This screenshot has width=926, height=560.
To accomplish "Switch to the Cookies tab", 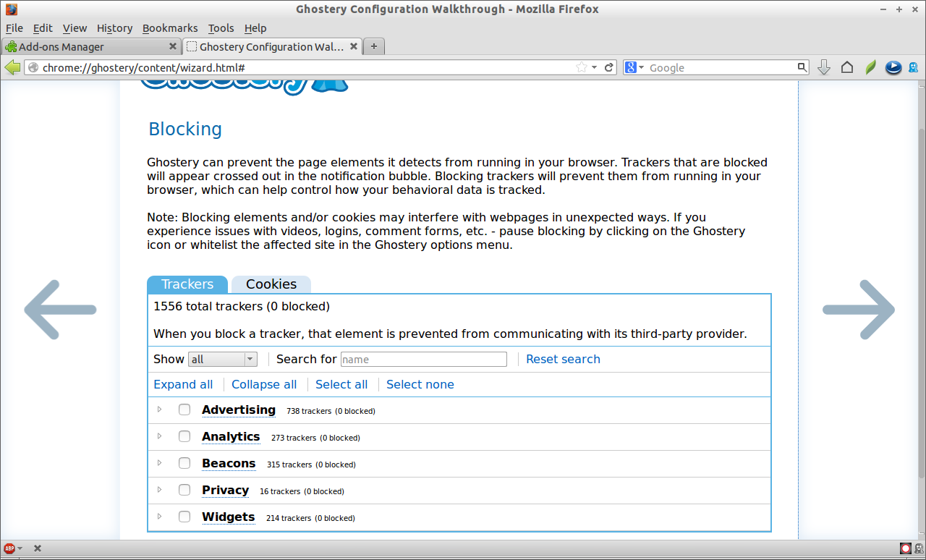I will click(271, 284).
